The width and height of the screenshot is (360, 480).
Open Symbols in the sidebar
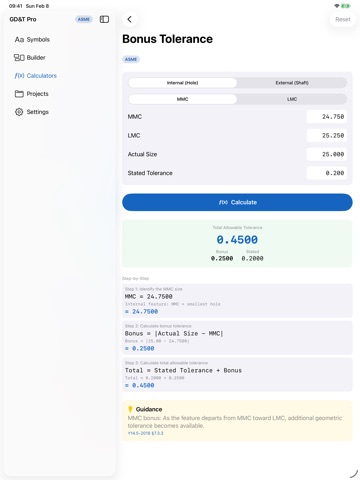[x=32, y=39]
